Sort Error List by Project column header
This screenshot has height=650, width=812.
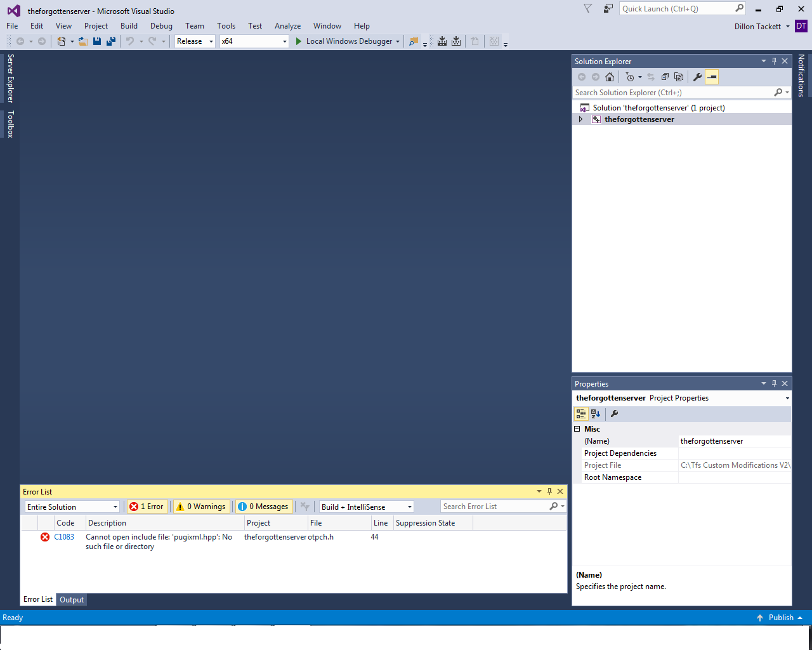pos(276,523)
